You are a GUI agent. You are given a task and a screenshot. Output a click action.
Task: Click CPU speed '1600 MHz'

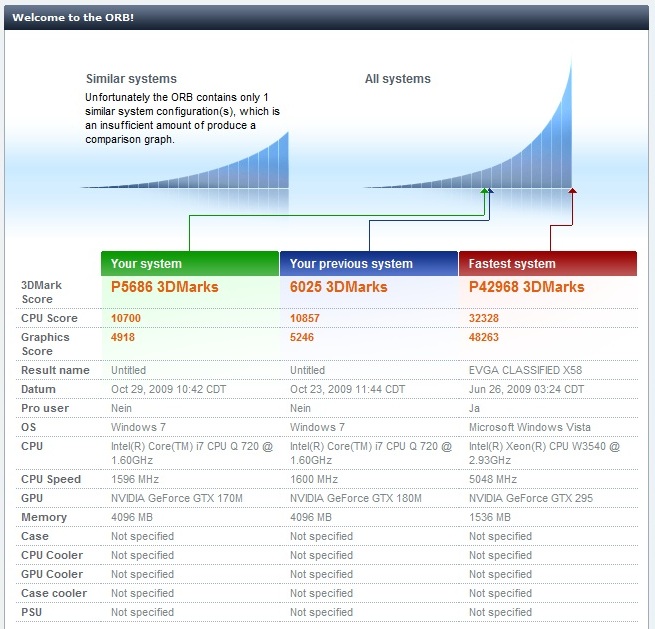(x=314, y=479)
